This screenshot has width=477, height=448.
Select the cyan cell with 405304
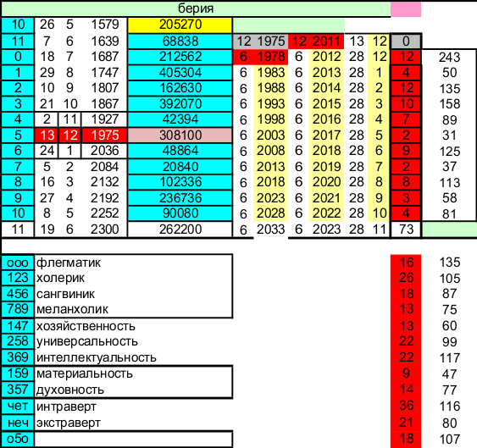[180, 73]
